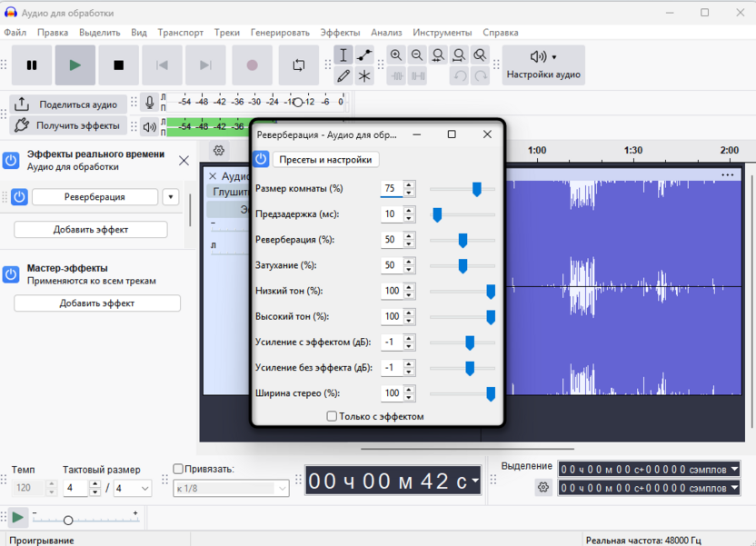The height and width of the screenshot is (546, 756).
Task: Open the timeline options gear icon
Action: (219, 151)
